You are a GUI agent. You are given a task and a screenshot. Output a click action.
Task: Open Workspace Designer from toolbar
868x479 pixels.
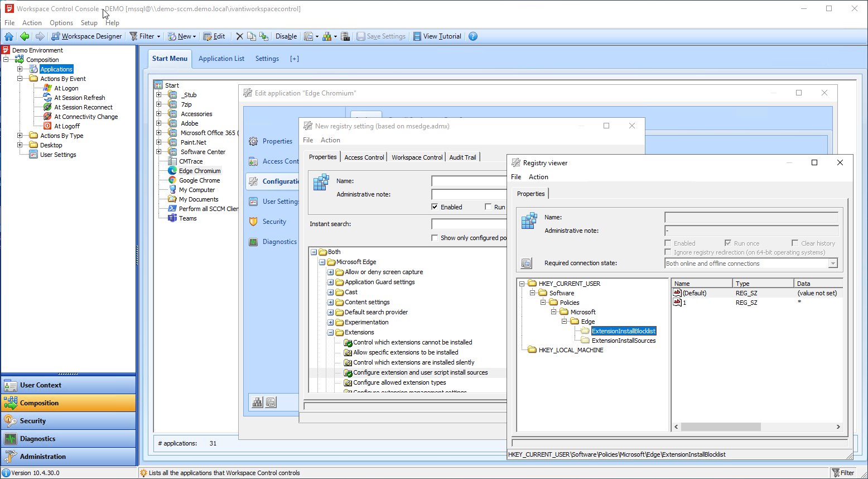pyautogui.click(x=86, y=36)
